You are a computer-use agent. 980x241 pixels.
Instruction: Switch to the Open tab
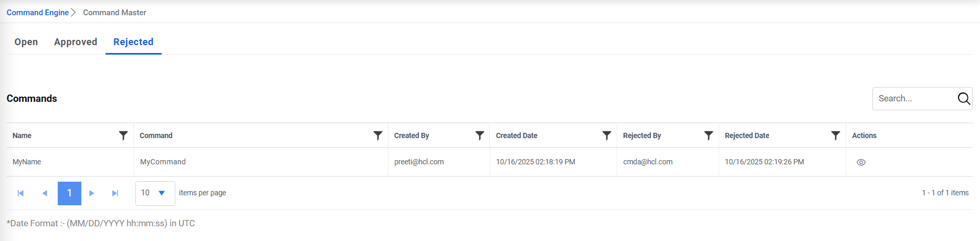(x=26, y=42)
